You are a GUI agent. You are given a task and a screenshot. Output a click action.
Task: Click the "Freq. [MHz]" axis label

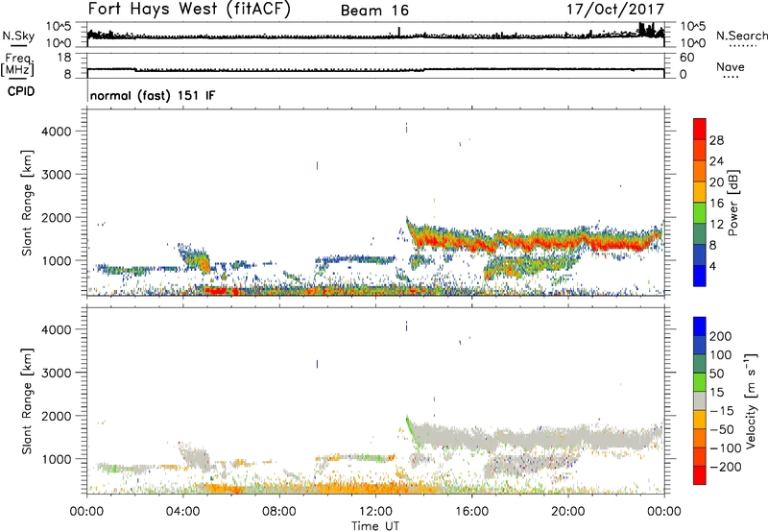(17, 65)
